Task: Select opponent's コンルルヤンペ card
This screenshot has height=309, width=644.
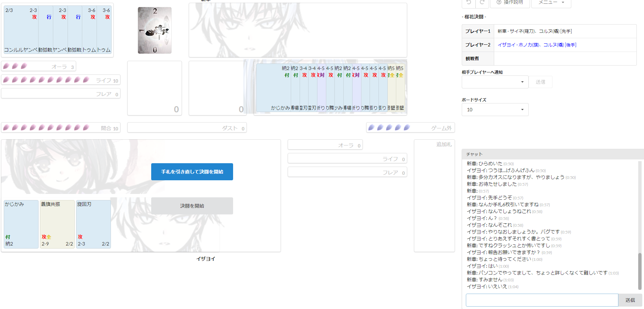Action: click(21, 30)
